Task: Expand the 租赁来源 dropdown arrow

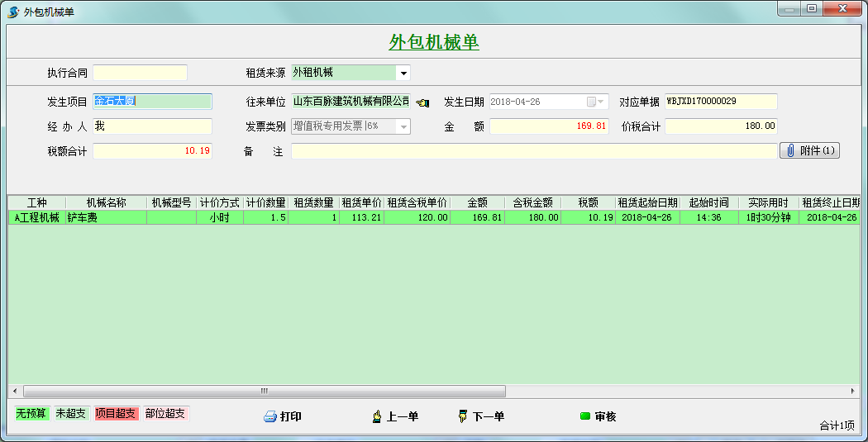Action: point(403,73)
